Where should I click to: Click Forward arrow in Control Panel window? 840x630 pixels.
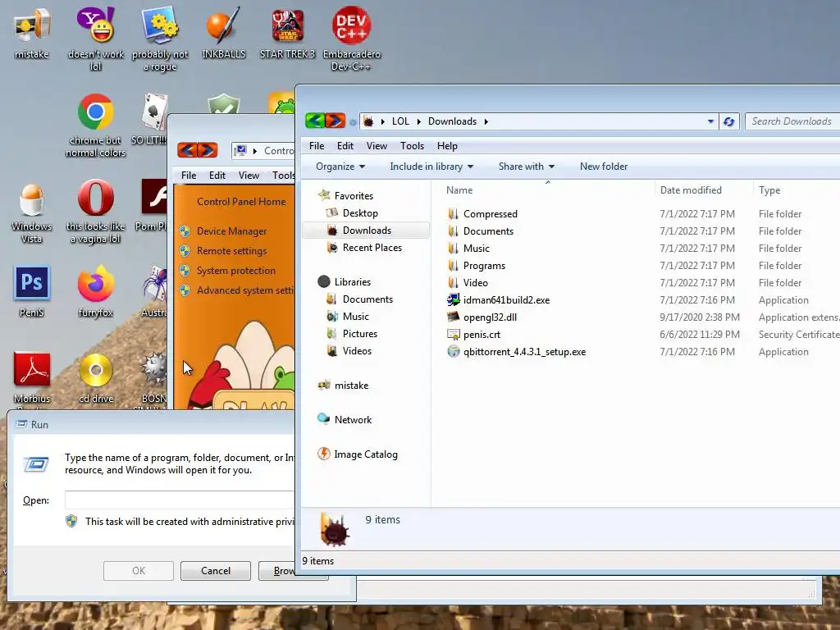coord(208,150)
